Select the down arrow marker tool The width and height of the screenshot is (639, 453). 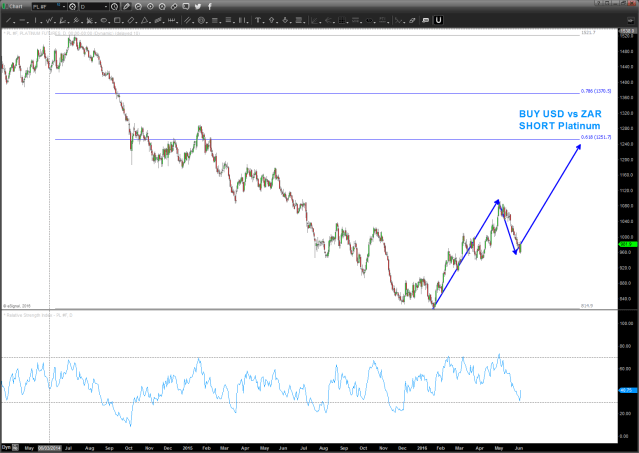(284, 21)
